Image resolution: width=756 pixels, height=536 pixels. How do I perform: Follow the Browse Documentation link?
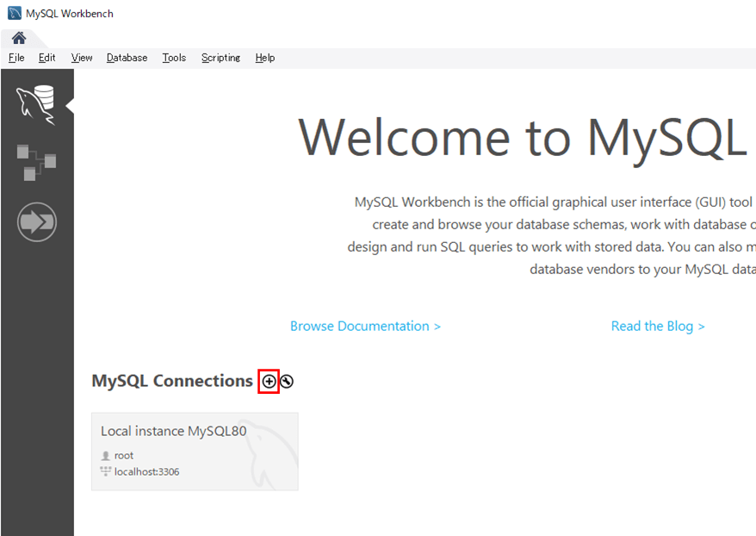tap(365, 326)
